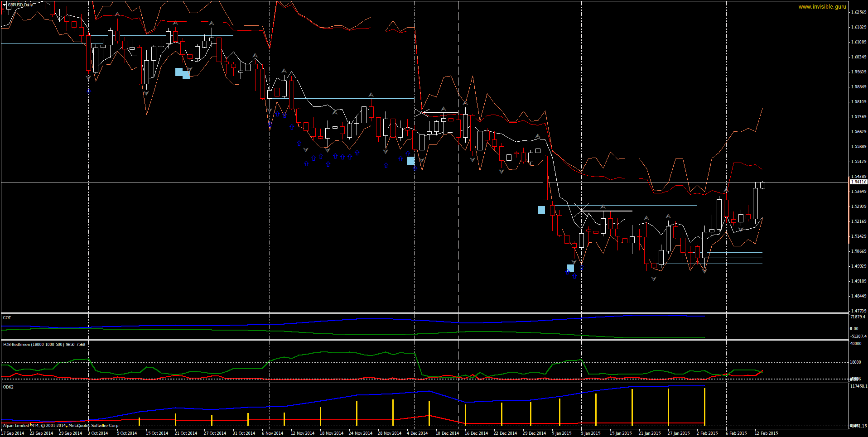Click the 1.52169 price scale label
This screenshot has width=868, height=437.
(859, 221)
